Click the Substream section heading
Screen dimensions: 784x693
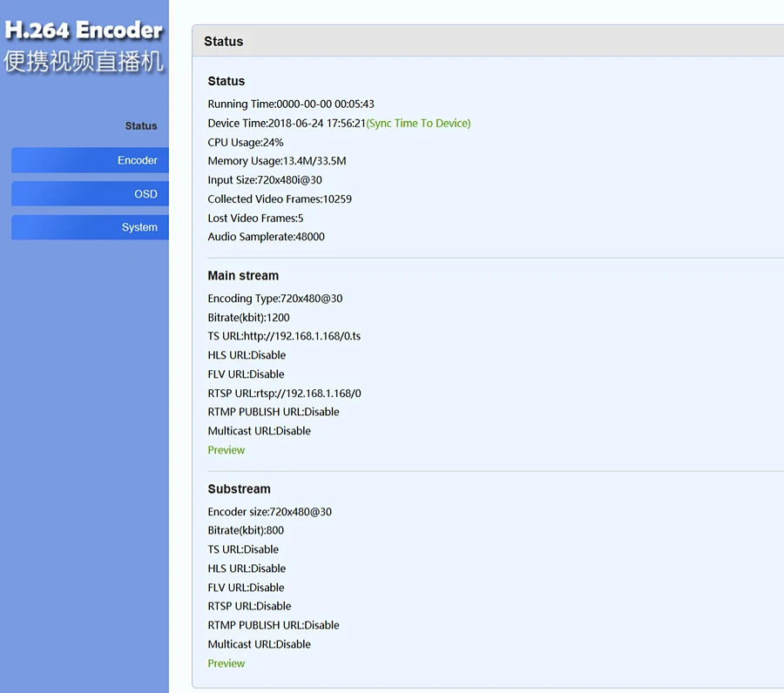239,488
